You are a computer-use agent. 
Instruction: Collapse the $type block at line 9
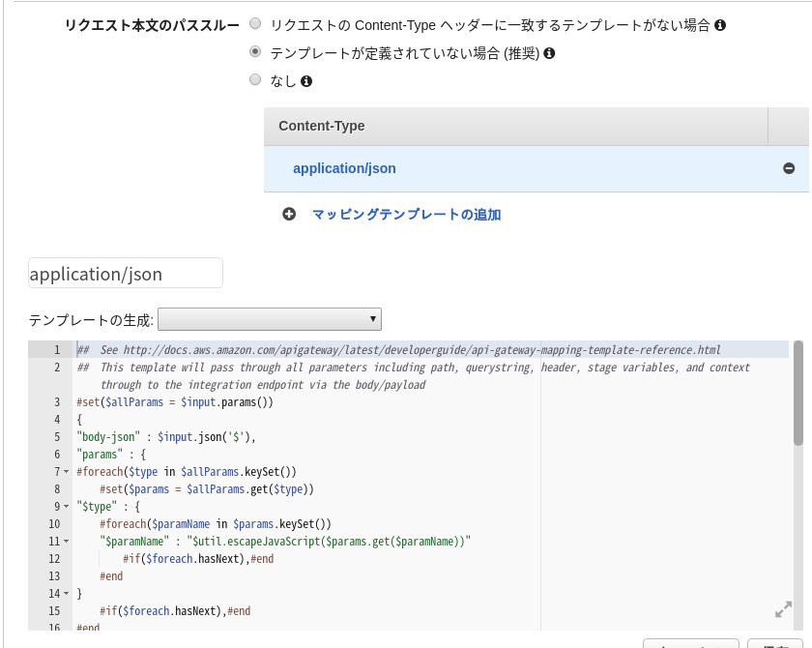click(66, 507)
